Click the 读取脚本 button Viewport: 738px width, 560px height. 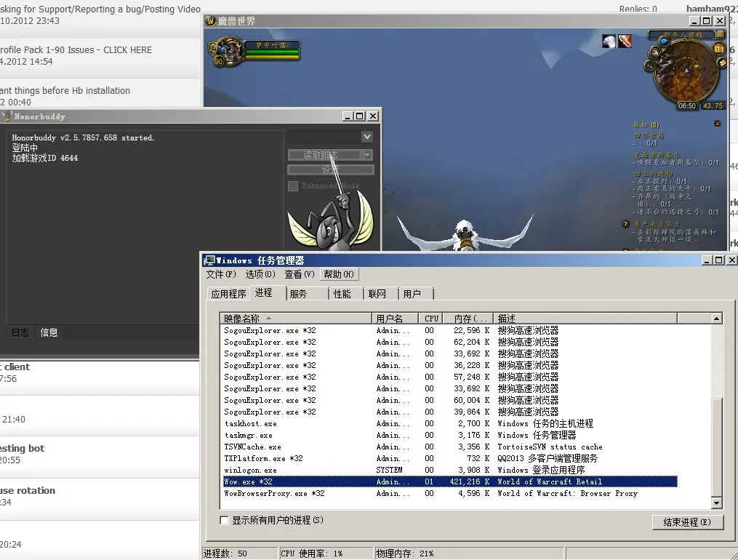coord(325,155)
